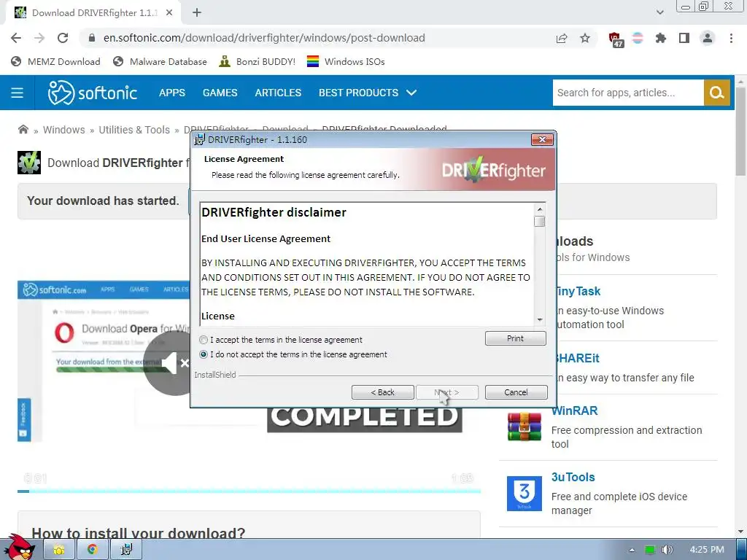Image resolution: width=747 pixels, height=560 pixels.
Task: Toggle the Chrome side panel icon
Action: (684, 38)
